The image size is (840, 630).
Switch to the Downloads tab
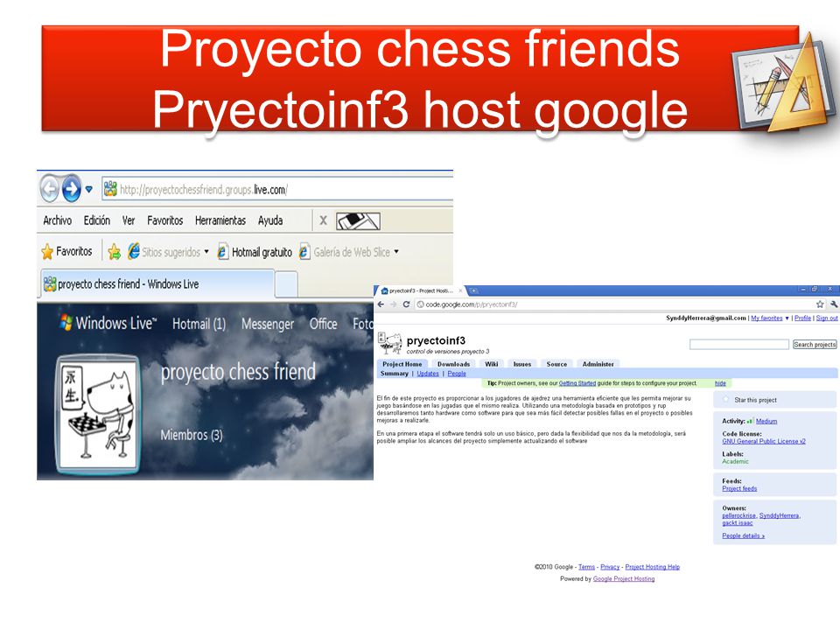[454, 364]
